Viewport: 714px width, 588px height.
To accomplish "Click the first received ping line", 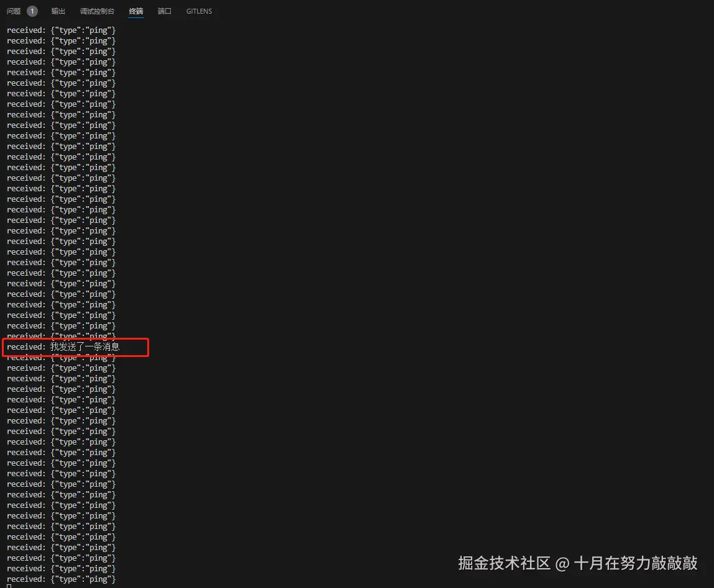I will 60,29.
